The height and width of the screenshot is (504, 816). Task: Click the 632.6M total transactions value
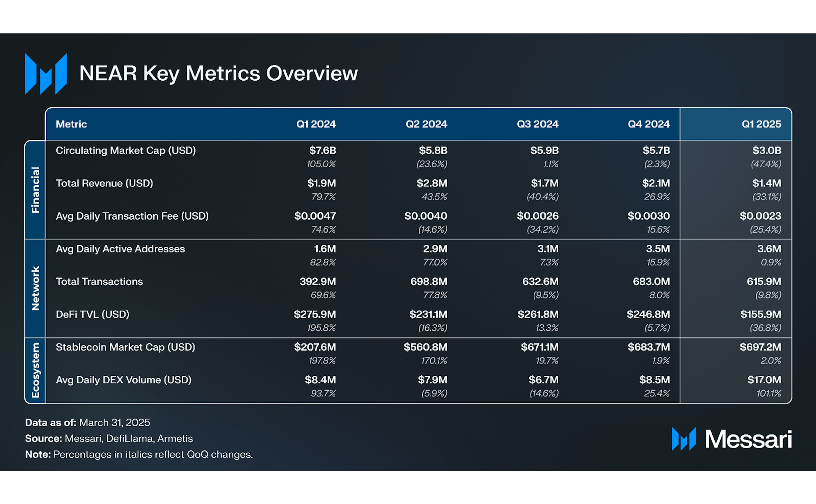tap(540, 281)
